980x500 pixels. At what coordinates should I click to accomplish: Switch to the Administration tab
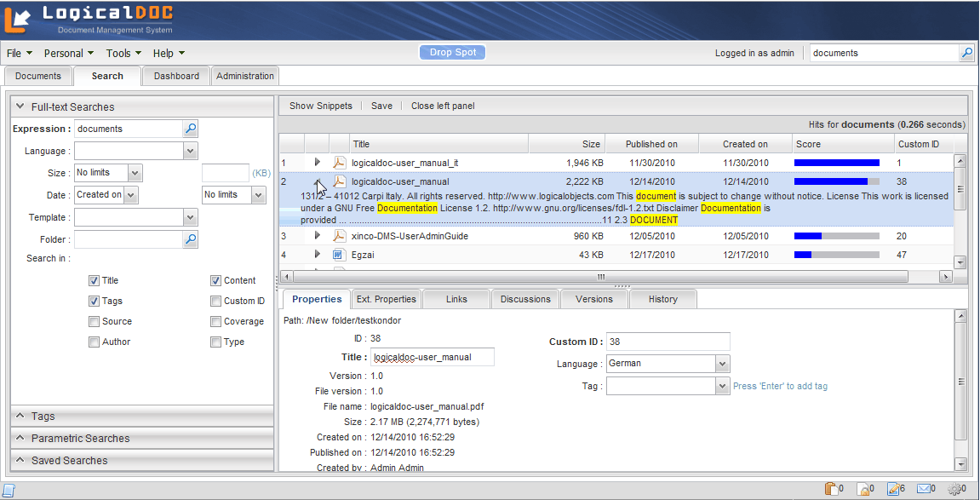click(x=245, y=76)
